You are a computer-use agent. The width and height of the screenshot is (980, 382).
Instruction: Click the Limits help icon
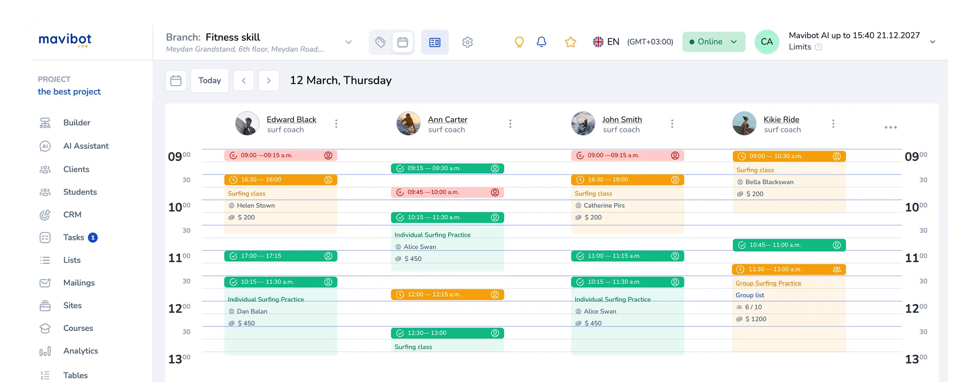(818, 47)
